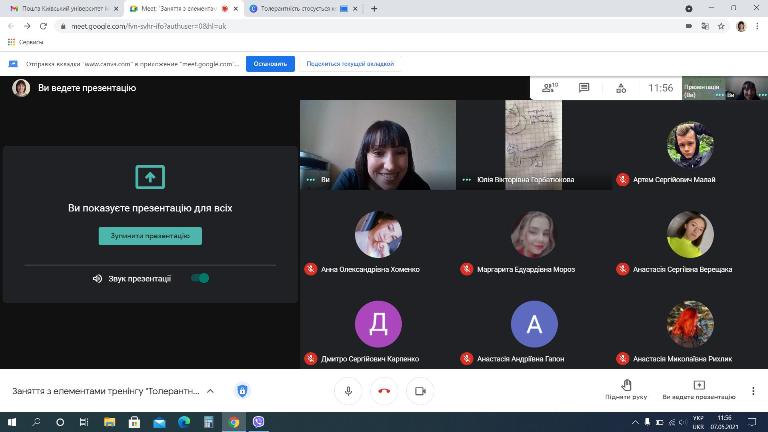
Task: Click the meeting title 'Заняття з елементами тренінгу'
Action: tap(106, 391)
